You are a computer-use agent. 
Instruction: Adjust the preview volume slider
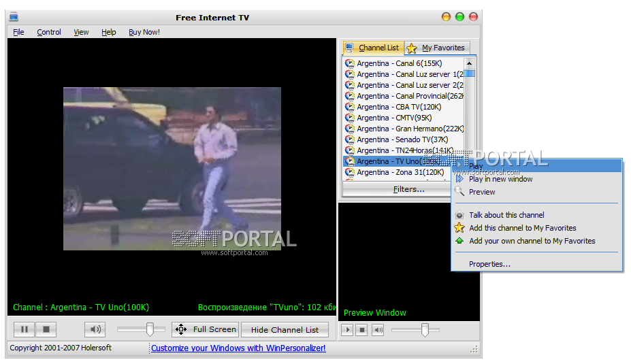point(425,330)
